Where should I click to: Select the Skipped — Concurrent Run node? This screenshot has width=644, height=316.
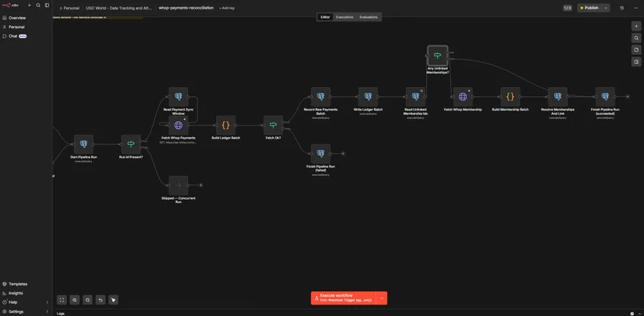pyautogui.click(x=178, y=185)
